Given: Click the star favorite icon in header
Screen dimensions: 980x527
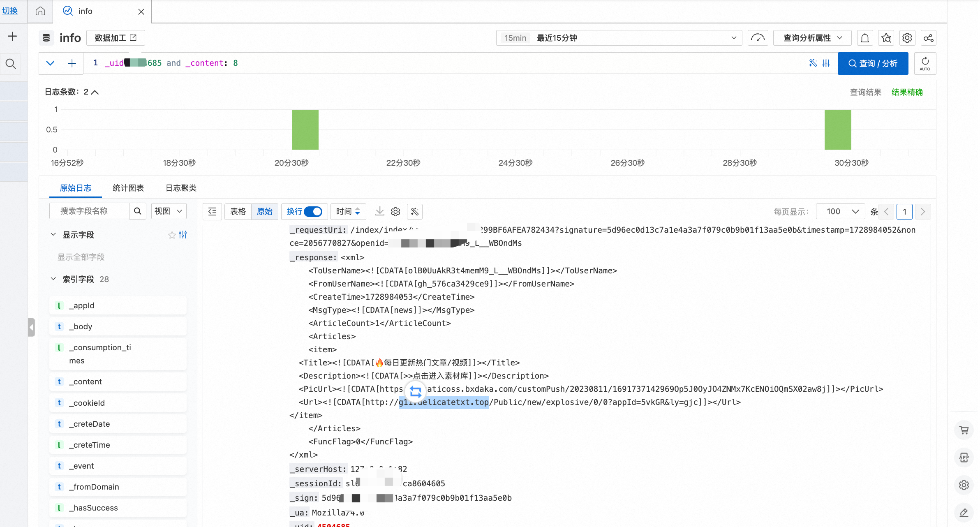Looking at the screenshot, I should pos(886,38).
